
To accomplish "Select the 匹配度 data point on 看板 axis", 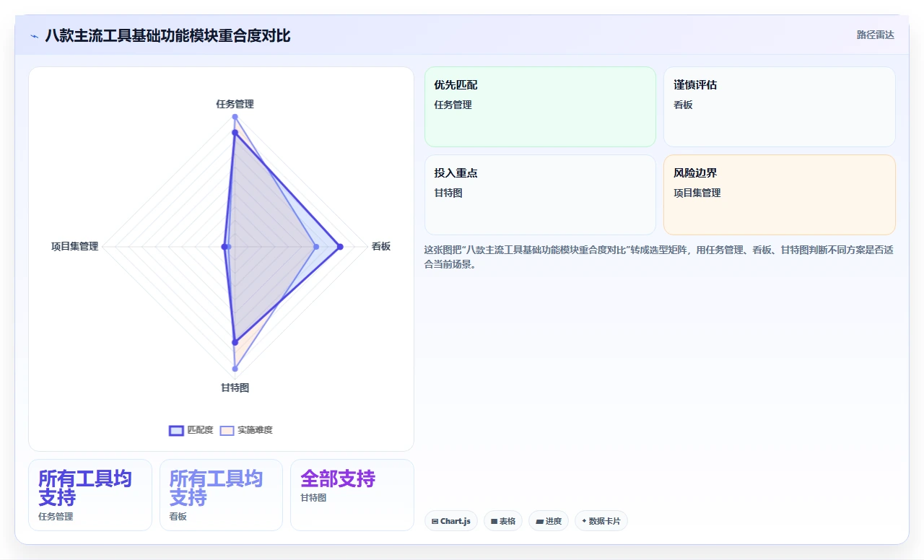I will coord(340,247).
